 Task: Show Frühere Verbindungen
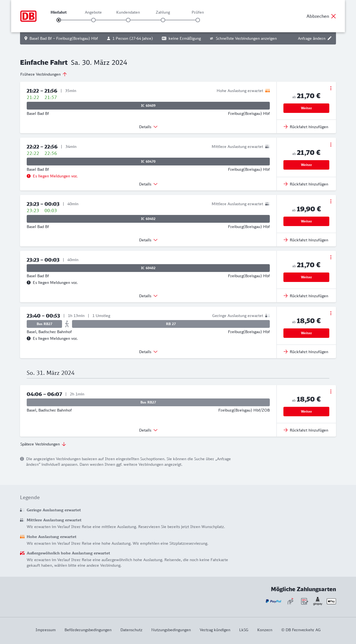[44, 74]
